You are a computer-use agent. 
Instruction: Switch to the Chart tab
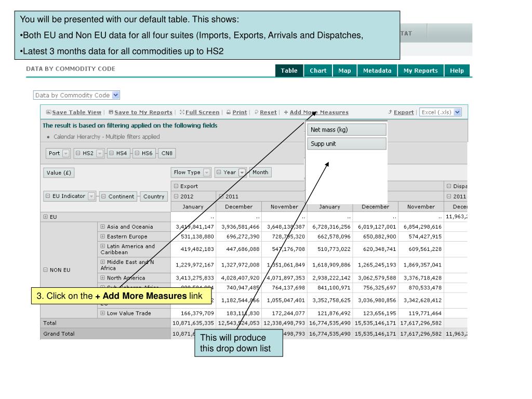(318, 71)
